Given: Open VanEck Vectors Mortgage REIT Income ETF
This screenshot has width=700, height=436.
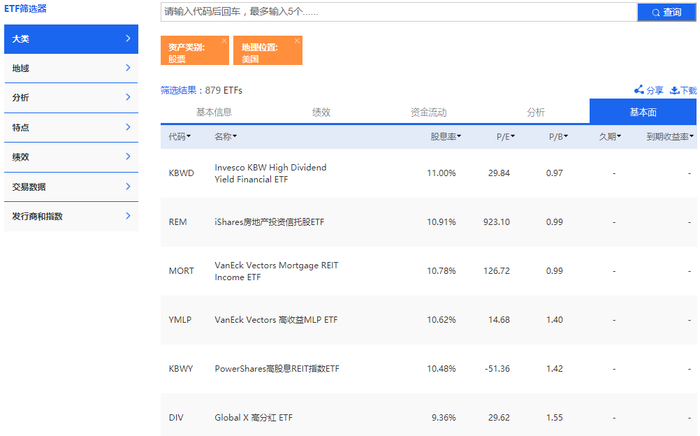Looking at the screenshot, I should (276, 271).
